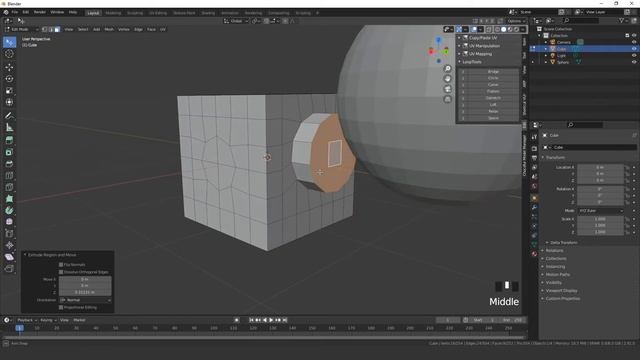This screenshot has height=360, width=640.
Task: Open the File menu
Action: tap(15, 12)
